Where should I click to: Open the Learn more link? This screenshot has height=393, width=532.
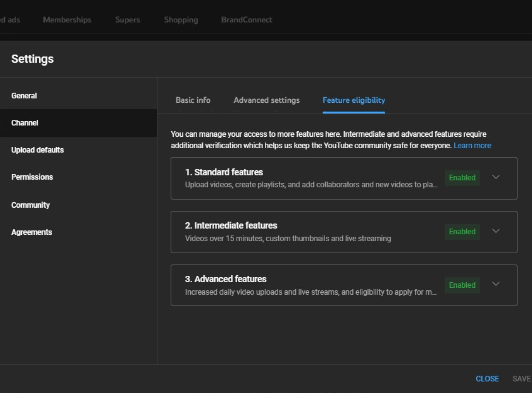472,146
